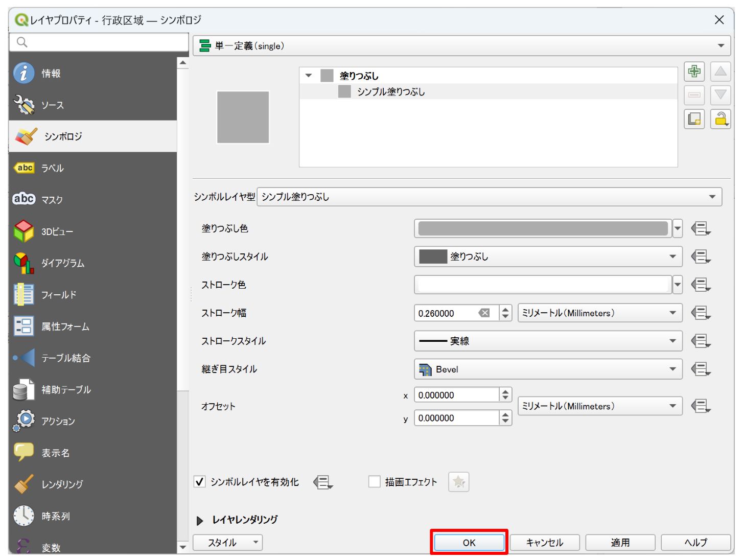
Task: Switch to the ラベル tab
Action: pos(93,168)
